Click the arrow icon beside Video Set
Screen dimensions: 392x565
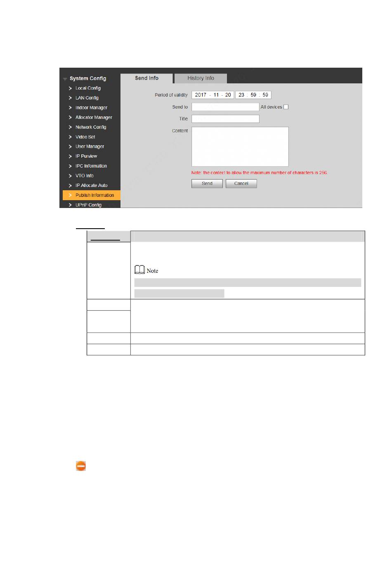click(70, 137)
